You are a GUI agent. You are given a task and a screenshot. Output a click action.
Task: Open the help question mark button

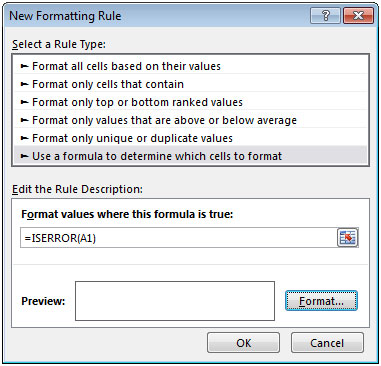click(x=326, y=16)
